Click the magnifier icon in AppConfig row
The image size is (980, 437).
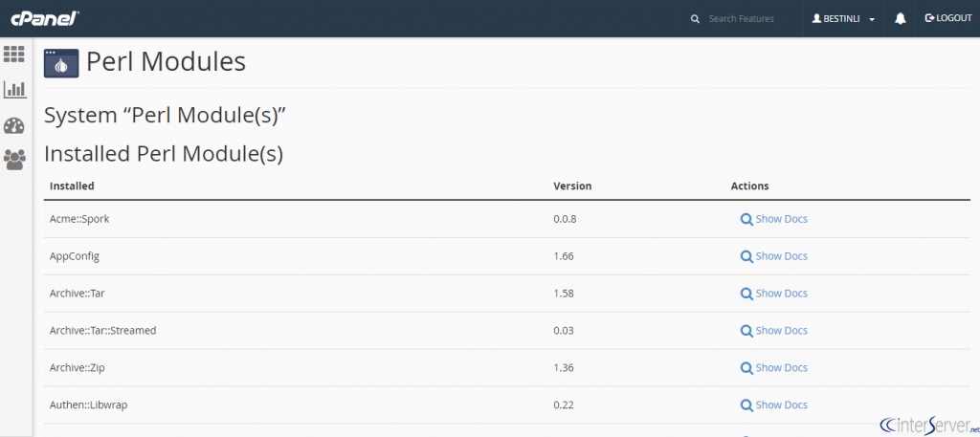[746, 256]
